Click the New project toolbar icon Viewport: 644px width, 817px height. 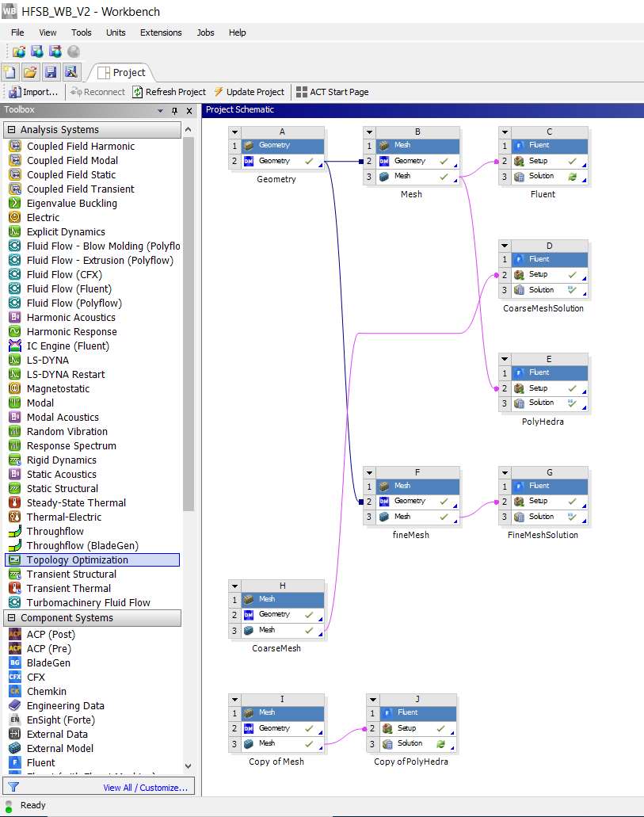pyautogui.click(x=10, y=72)
